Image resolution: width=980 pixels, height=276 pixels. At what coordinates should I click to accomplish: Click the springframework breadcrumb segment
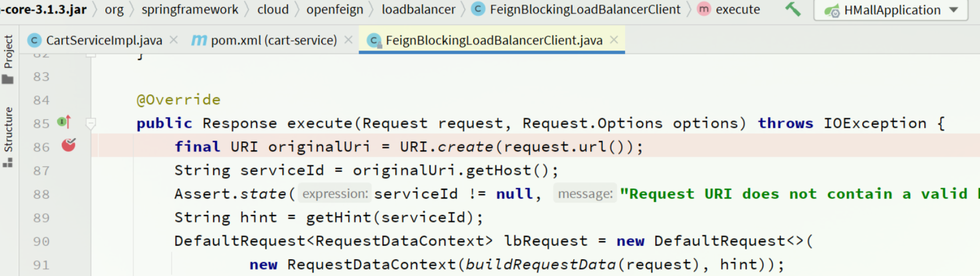[190, 9]
